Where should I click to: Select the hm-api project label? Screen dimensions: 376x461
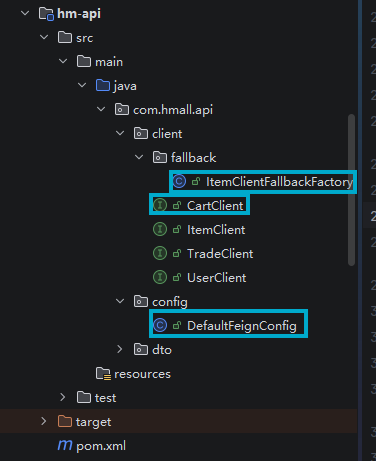click(x=79, y=14)
